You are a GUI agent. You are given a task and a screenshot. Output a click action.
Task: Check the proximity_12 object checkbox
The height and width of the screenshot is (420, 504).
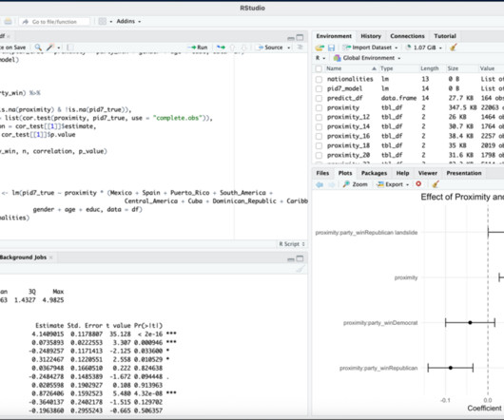click(319, 117)
